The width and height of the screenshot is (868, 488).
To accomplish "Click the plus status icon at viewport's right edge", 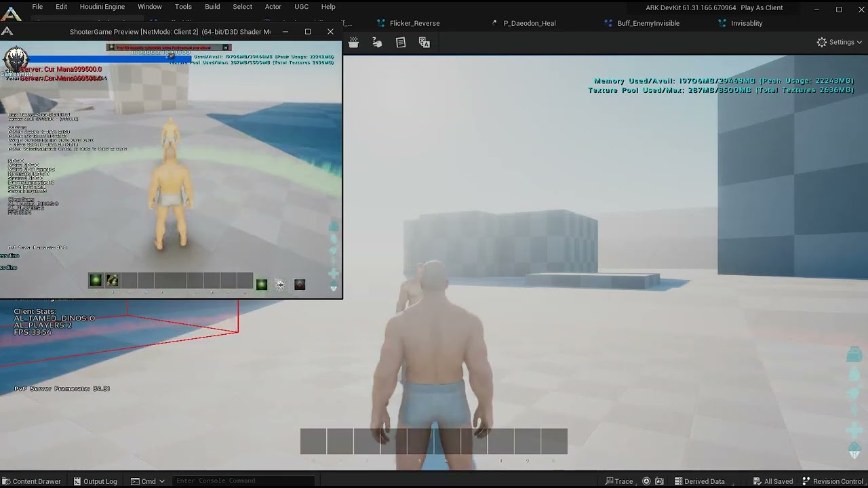I will coord(854,430).
